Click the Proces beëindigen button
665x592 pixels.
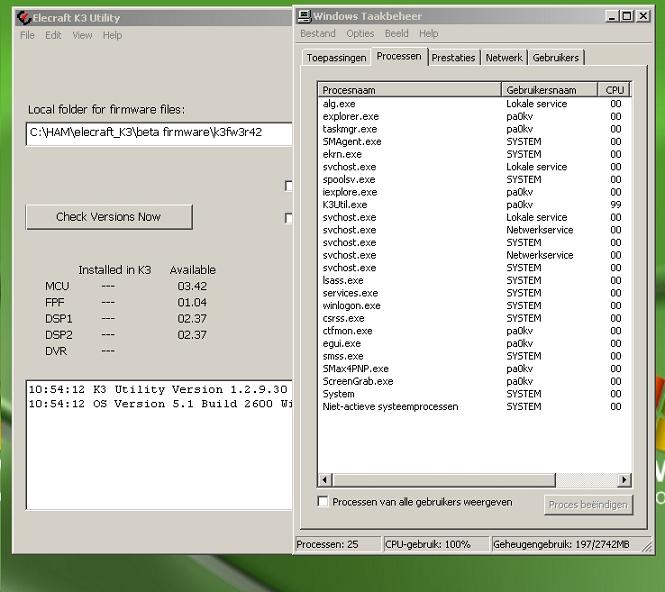(589, 505)
